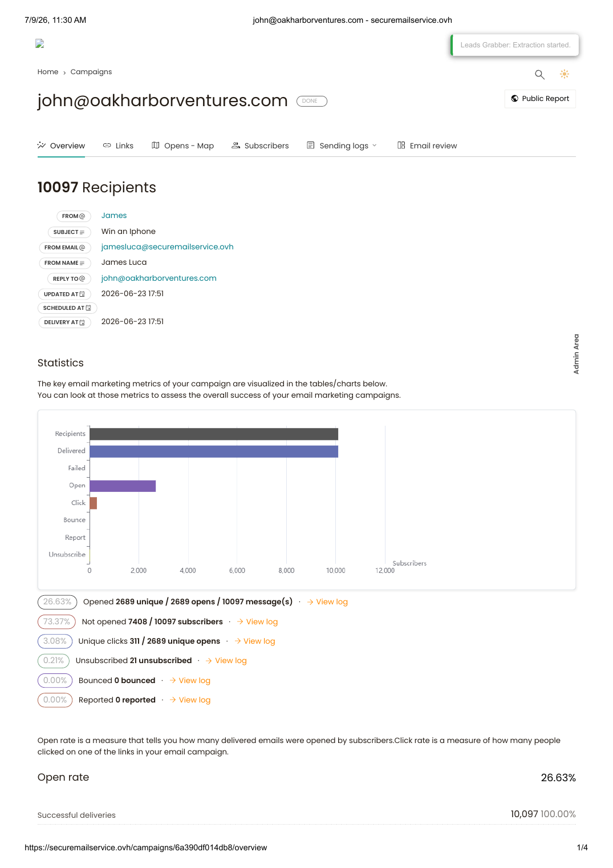
Task: Expand the Sending logs dropdown chevron
Action: click(x=375, y=146)
